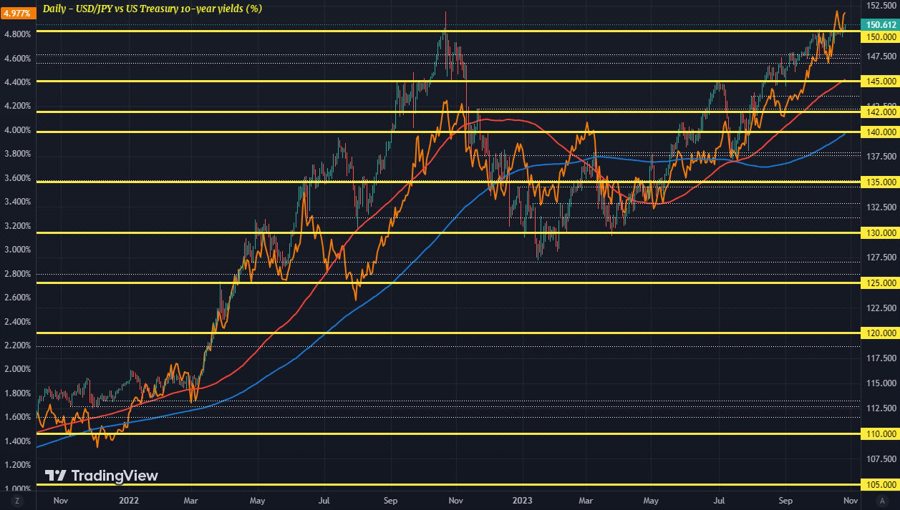Click the 2.800% yield axis value
Image resolution: width=900 pixels, height=510 pixels.
click(x=17, y=274)
